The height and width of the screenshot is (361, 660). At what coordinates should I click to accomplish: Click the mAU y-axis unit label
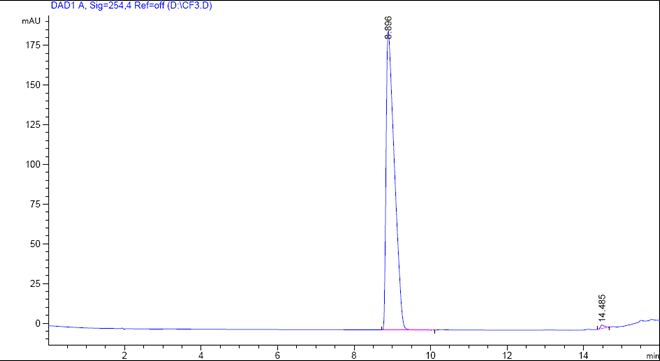point(31,21)
